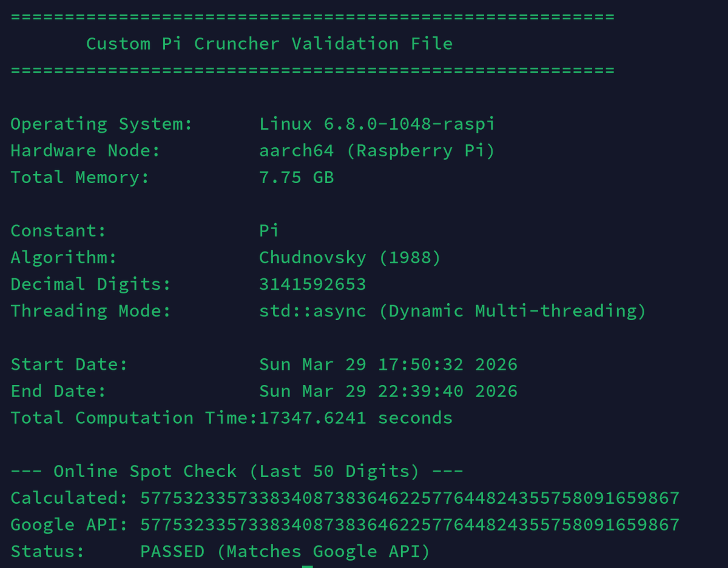Click the 'End Date:' label

coord(58,391)
